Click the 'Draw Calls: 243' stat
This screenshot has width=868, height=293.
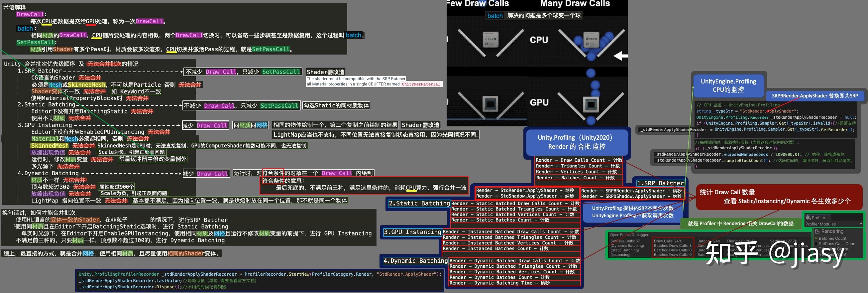(x=668, y=241)
